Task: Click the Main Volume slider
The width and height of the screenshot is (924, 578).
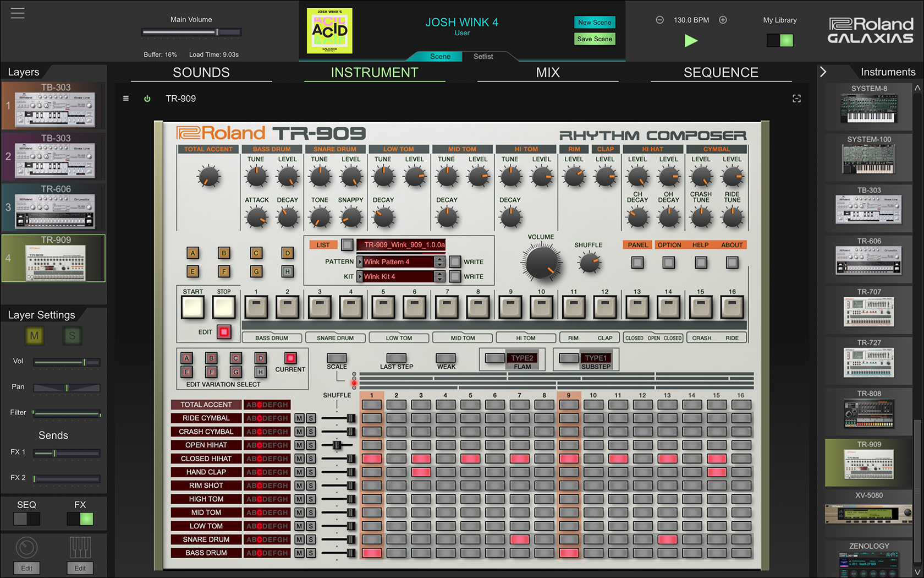Action: click(x=191, y=32)
